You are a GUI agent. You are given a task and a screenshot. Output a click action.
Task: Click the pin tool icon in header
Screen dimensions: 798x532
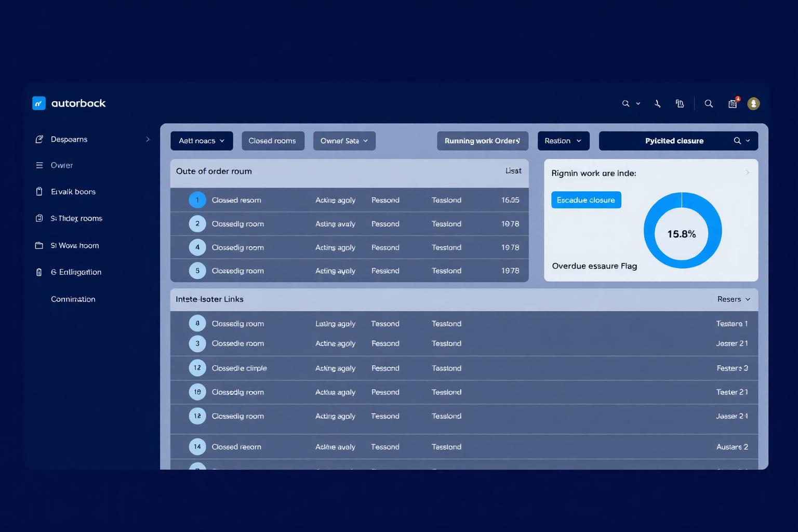pos(657,103)
